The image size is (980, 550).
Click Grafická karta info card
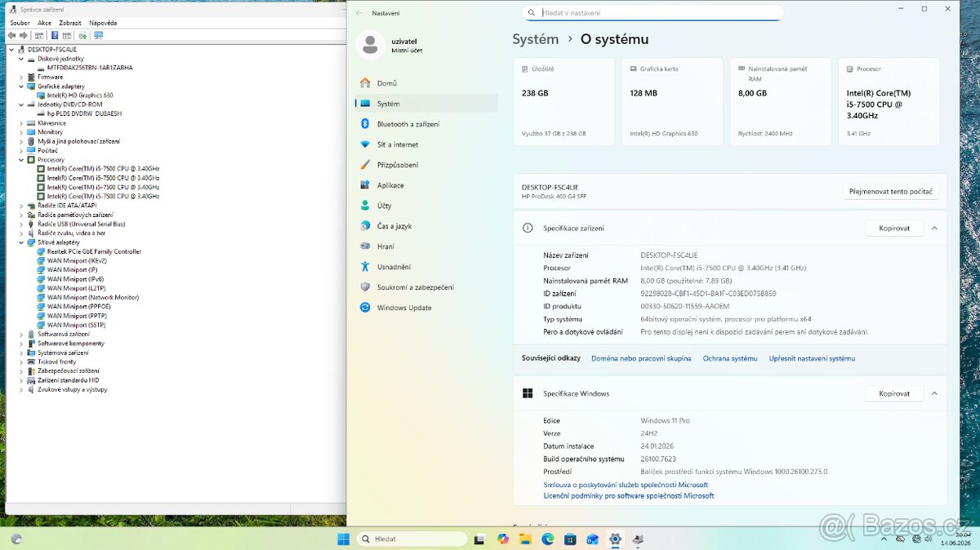click(x=672, y=102)
